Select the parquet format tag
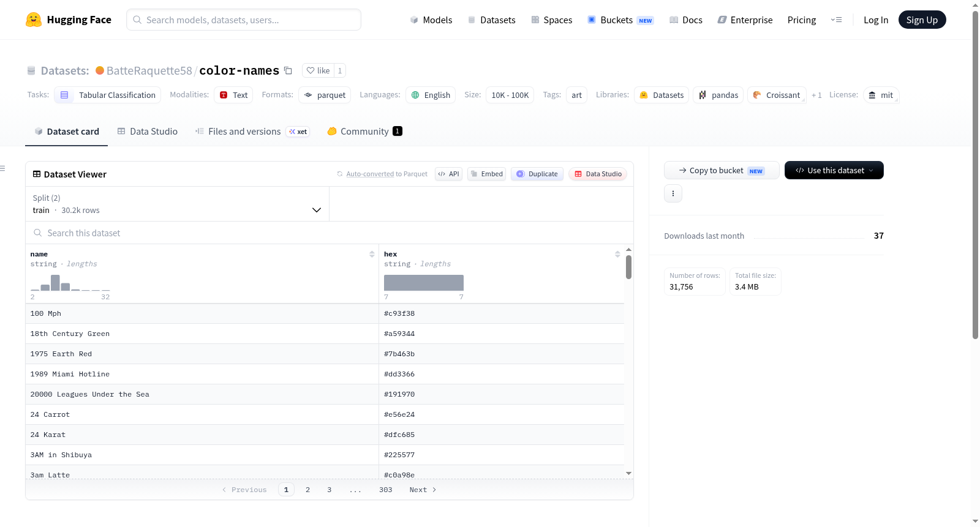980x527 pixels. 325,95
